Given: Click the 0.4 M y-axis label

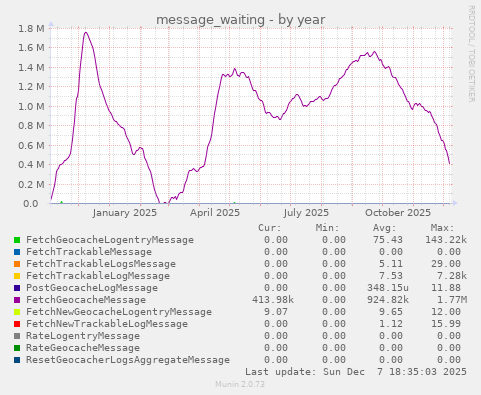Looking at the screenshot, I should pos(31,165).
